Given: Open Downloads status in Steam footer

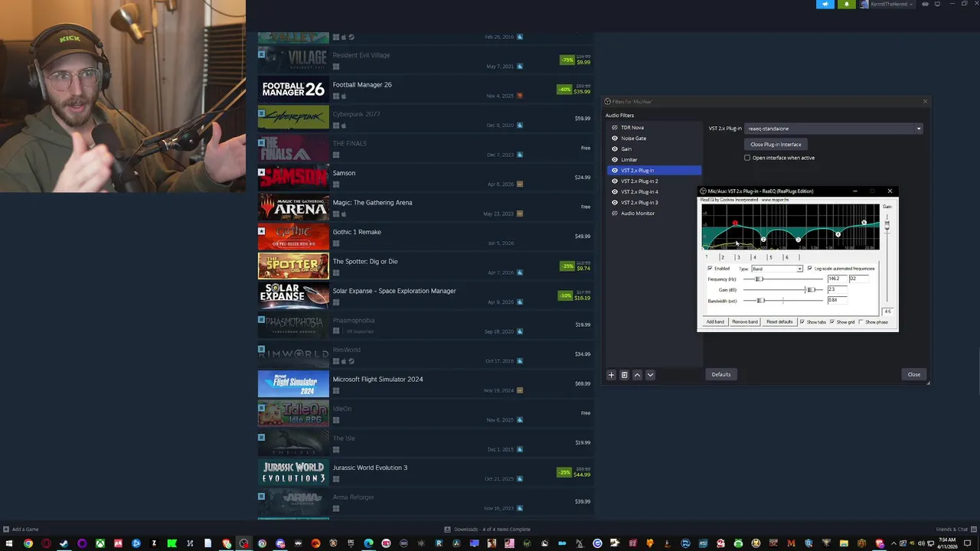Looking at the screenshot, I should pyautogui.click(x=487, y=530).
